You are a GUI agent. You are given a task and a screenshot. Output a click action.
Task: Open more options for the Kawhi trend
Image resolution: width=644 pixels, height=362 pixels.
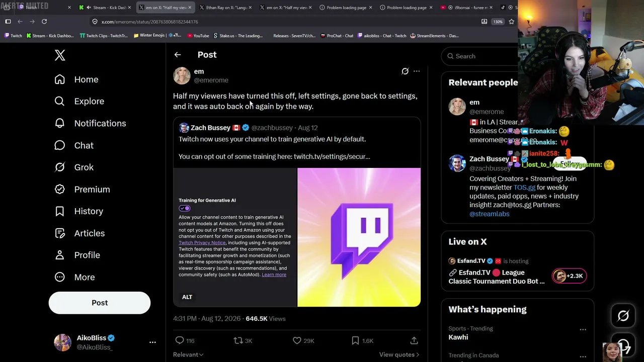(x=583, y=330)
